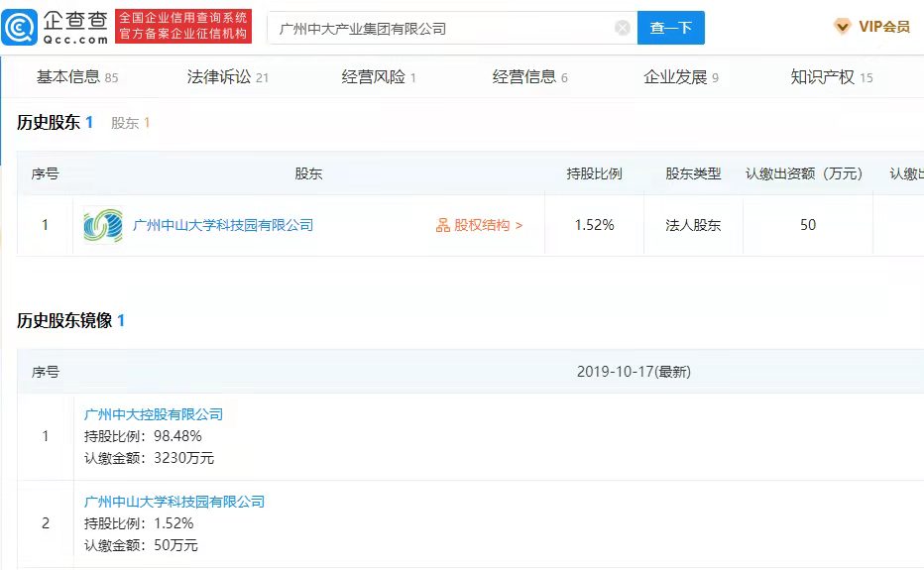Click the Qcc.com logo icon
924x570 pixels.
pyautogui.click(x=20, y=27)
